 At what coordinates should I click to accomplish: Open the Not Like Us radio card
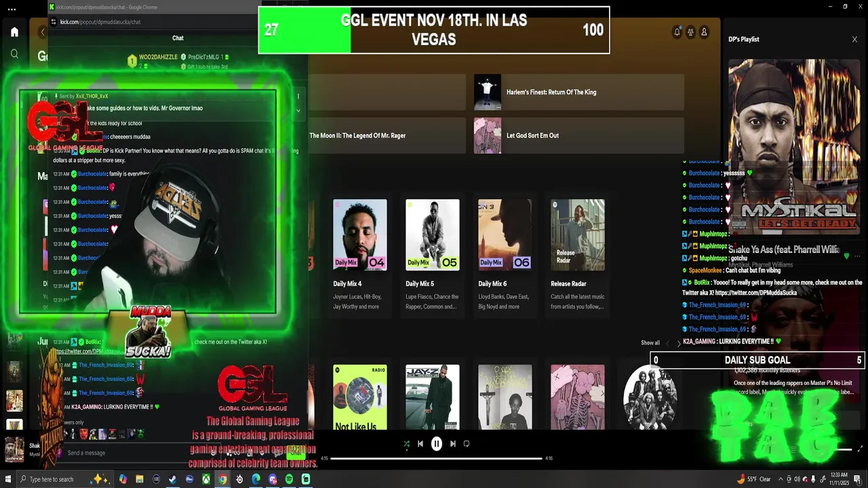point(360,398)
